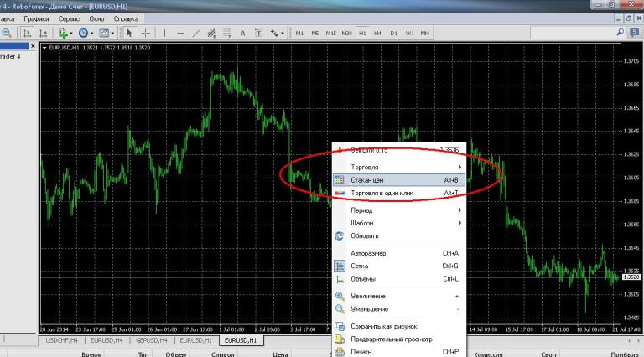Screen dimensions: 644x357
Task: Switch chart to M5 timeframe
Action: (x=315, y=33)
